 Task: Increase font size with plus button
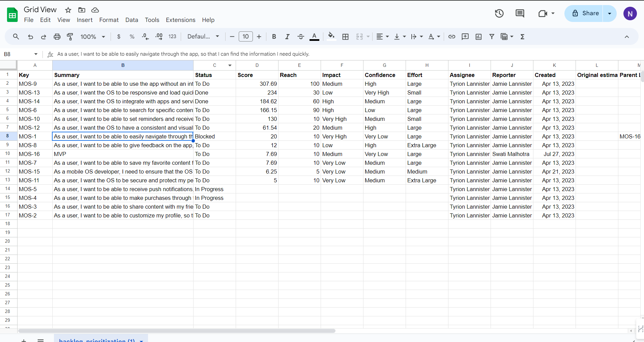(259, 37)
